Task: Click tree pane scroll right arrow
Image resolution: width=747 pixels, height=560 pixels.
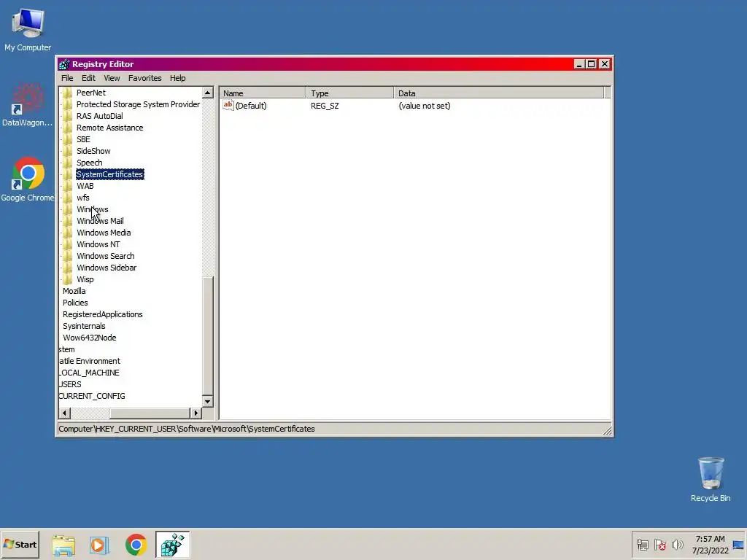Action: point(196,413)
